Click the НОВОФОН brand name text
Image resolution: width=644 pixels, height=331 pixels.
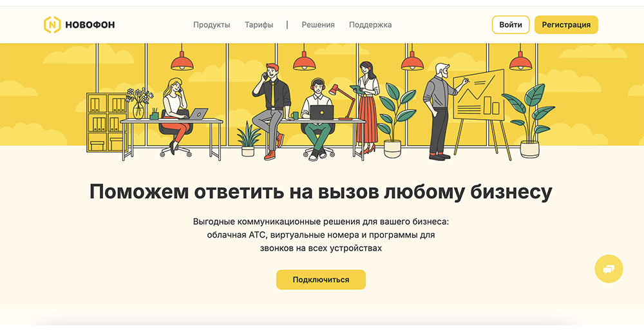coord(90,25)
